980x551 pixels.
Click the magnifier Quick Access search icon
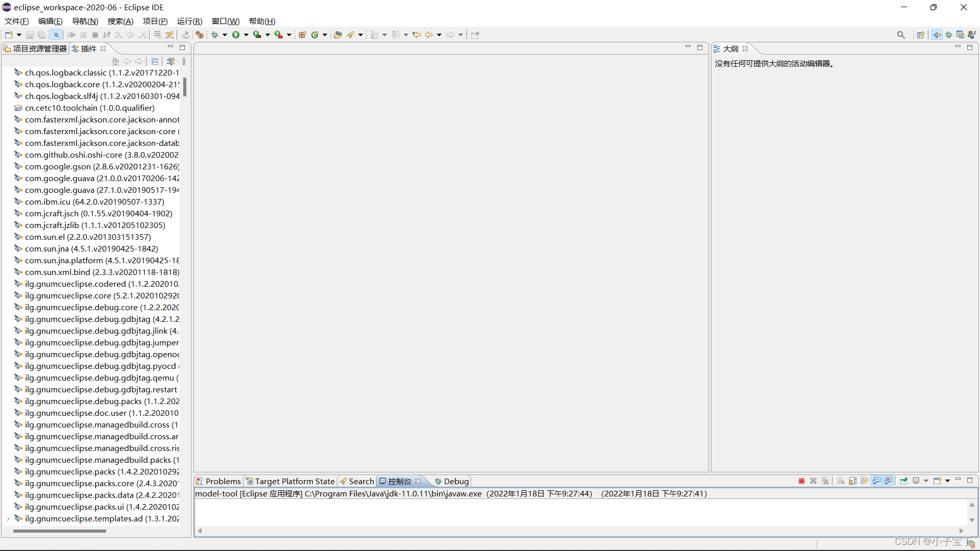[901, 35]
